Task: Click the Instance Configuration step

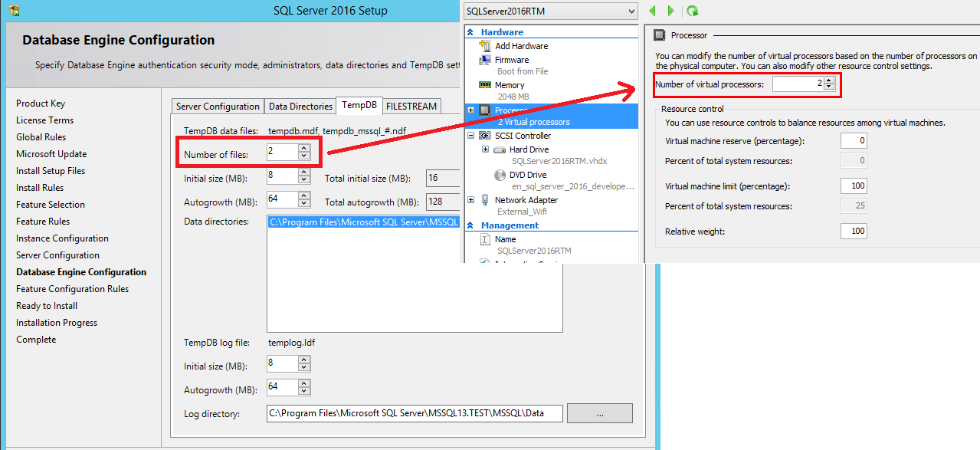Action: 62,238
